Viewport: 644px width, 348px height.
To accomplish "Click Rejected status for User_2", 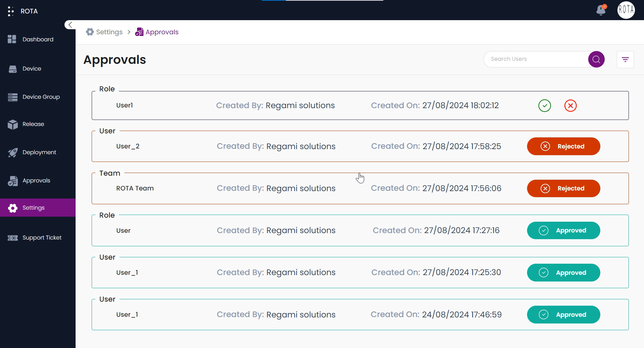I will (x=563, y=146).
